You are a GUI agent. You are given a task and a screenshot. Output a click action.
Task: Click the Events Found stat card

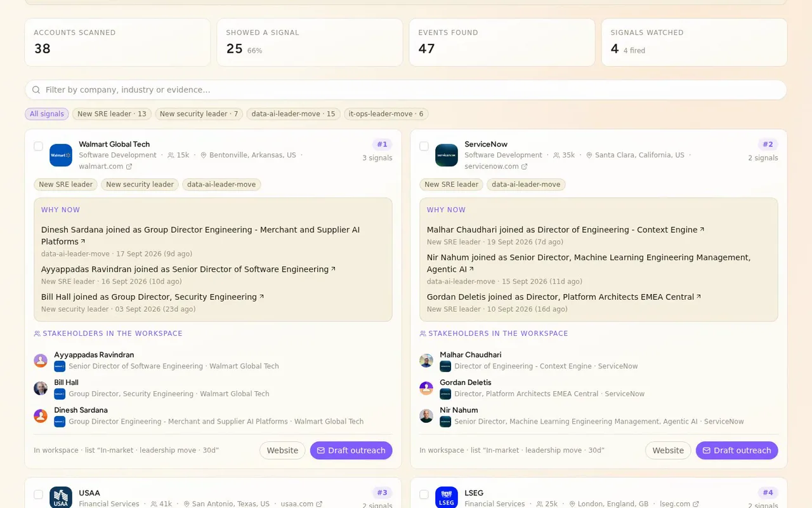502,42
